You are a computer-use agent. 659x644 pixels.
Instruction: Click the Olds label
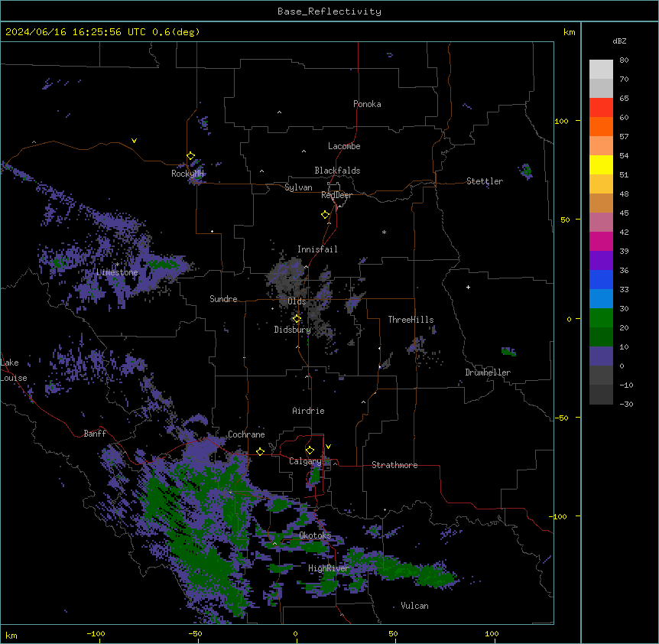(x=297, y=301)
